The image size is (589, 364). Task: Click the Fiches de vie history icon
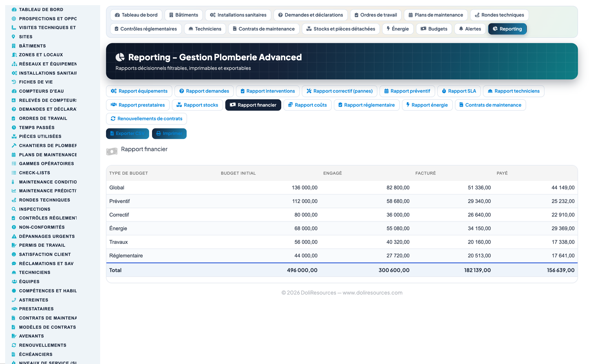click(14, 82)
